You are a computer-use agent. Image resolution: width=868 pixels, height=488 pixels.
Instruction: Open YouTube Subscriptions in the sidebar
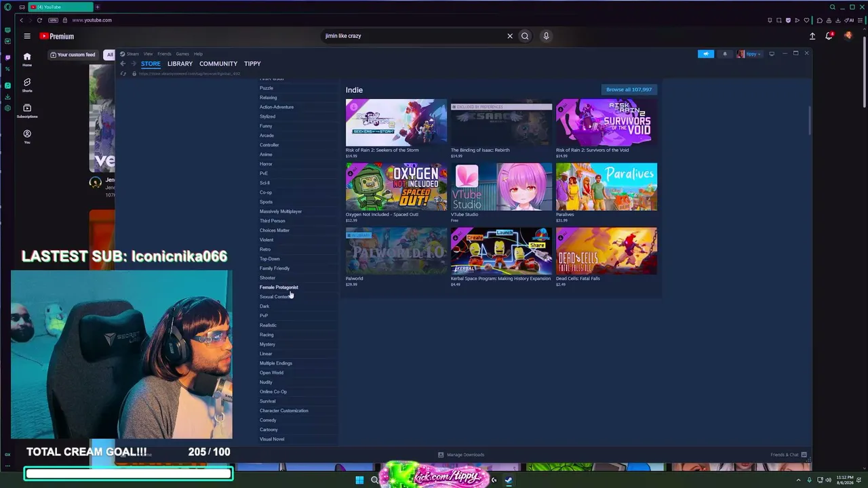pos(27,111)
